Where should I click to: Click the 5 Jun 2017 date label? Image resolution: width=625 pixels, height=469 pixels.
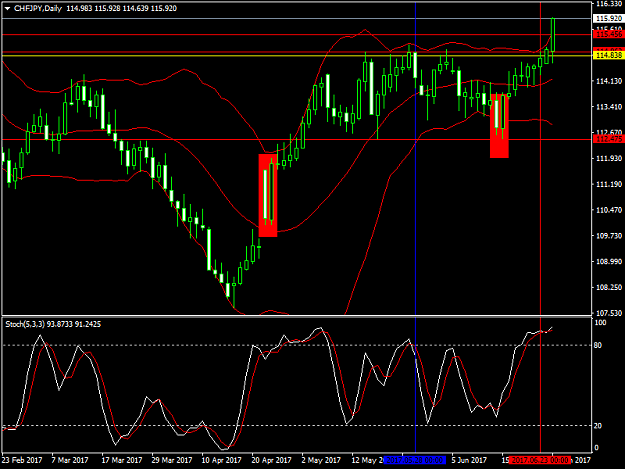[469, 460]
